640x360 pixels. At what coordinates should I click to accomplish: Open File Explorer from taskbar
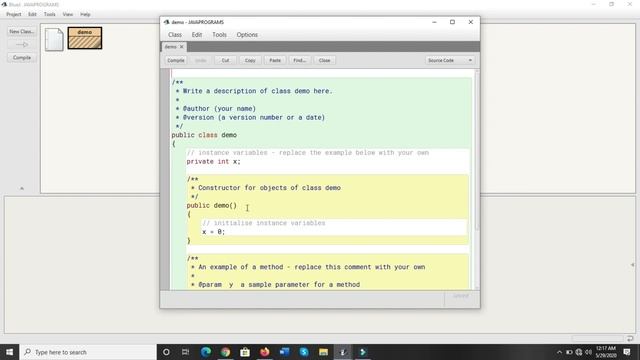323,352
